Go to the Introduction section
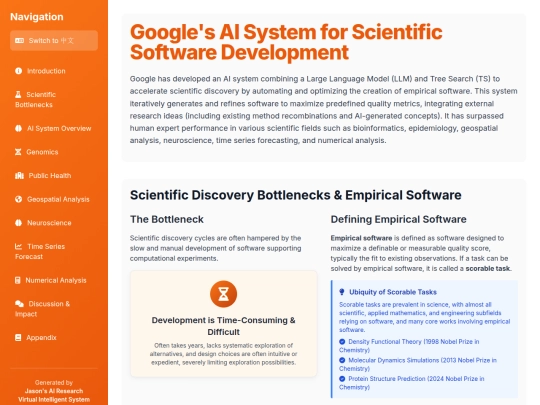This screenshot has height=405, width=540. (54, 71)
